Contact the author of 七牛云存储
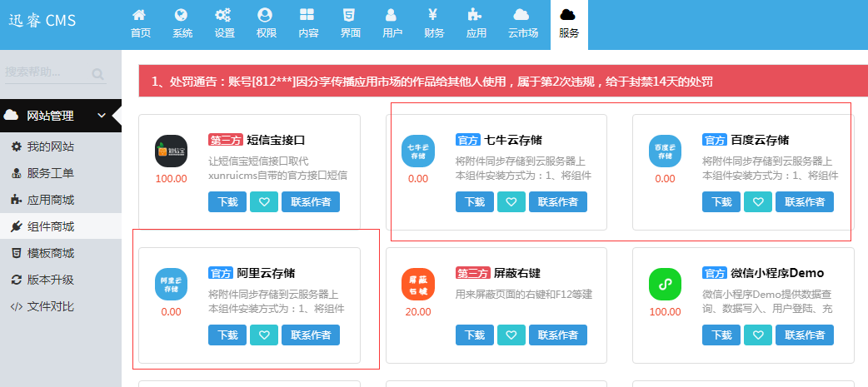Image resolution: width=868 pixels, height=387 pixels. pyautogui.click(x=558, y=201)
